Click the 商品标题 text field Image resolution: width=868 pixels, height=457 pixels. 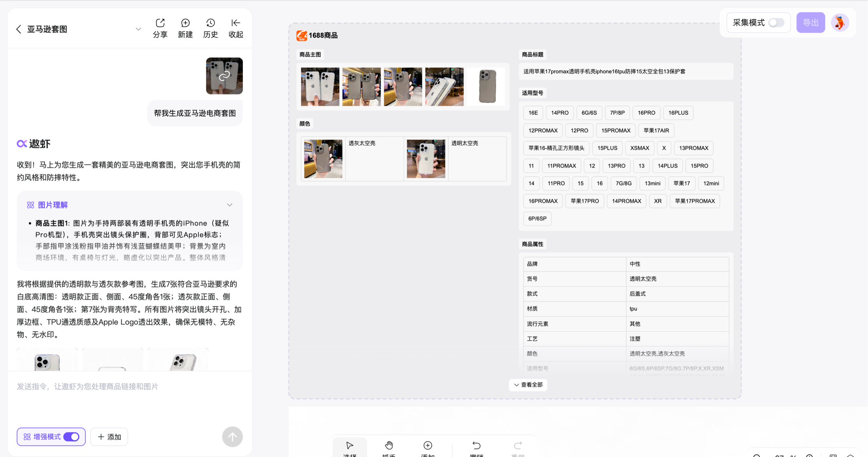click(x=626, y=71)
